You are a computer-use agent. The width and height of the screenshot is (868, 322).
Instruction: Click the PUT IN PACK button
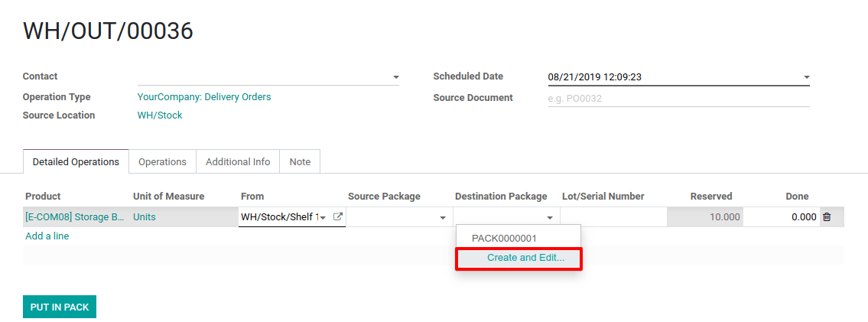pos(60,307)
